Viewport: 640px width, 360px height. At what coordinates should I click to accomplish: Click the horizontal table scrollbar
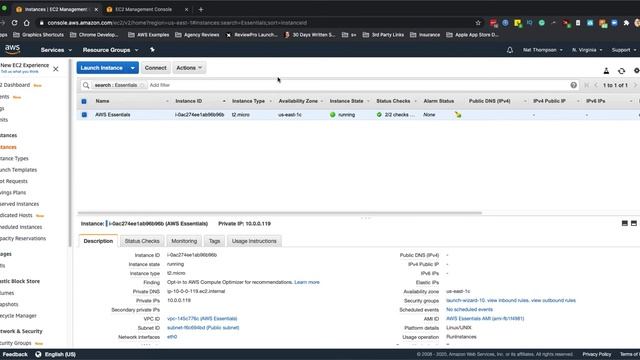tap(280, 213)
